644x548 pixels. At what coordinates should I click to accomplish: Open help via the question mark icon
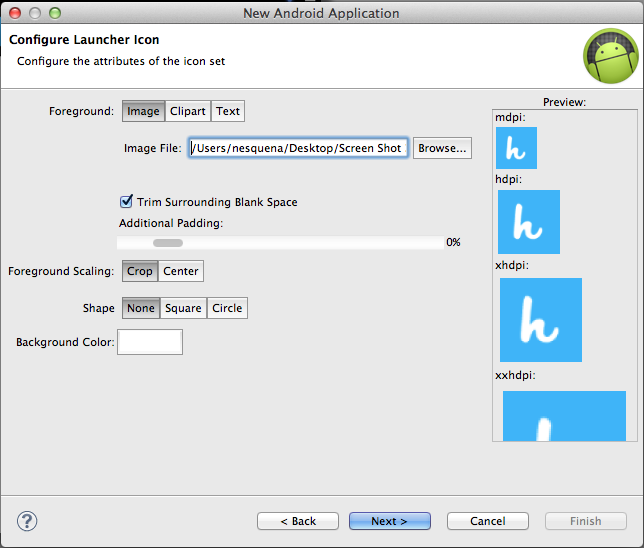pos(27,521)
